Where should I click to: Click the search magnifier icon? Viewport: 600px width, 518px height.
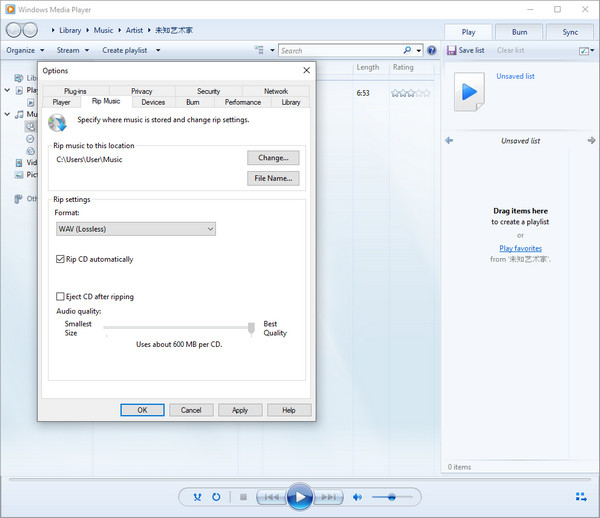click(408, 50)
